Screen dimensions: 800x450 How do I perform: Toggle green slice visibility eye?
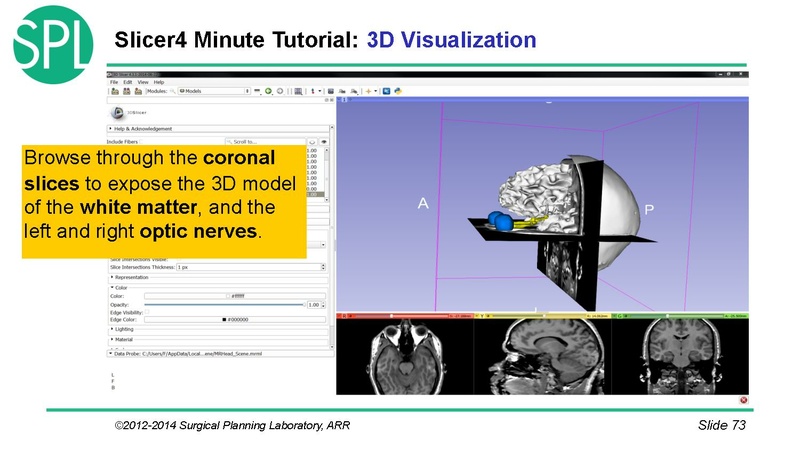pos(627,316)
